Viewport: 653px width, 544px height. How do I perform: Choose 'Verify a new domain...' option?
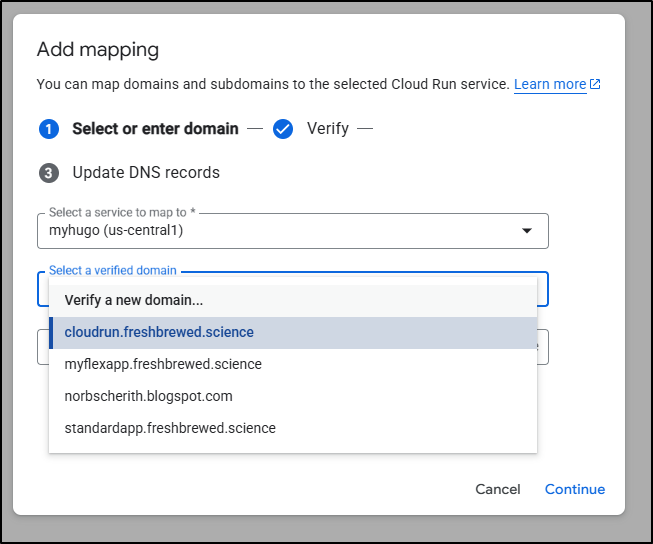coord(134,300)
